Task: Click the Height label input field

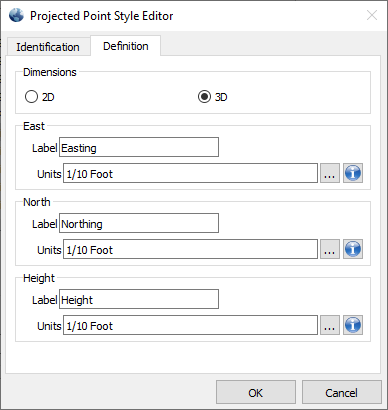Action: pos(139,299)
